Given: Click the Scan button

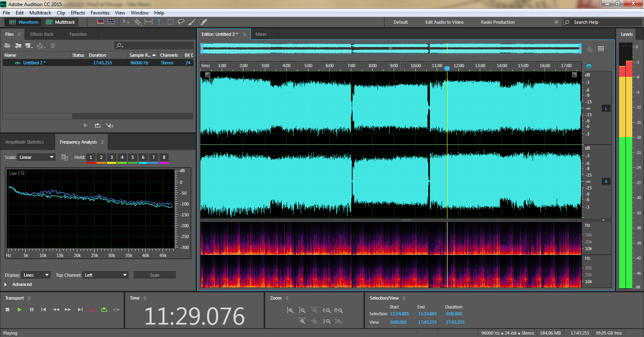Looking at the screenshot, I should click(x=155, y=275).
